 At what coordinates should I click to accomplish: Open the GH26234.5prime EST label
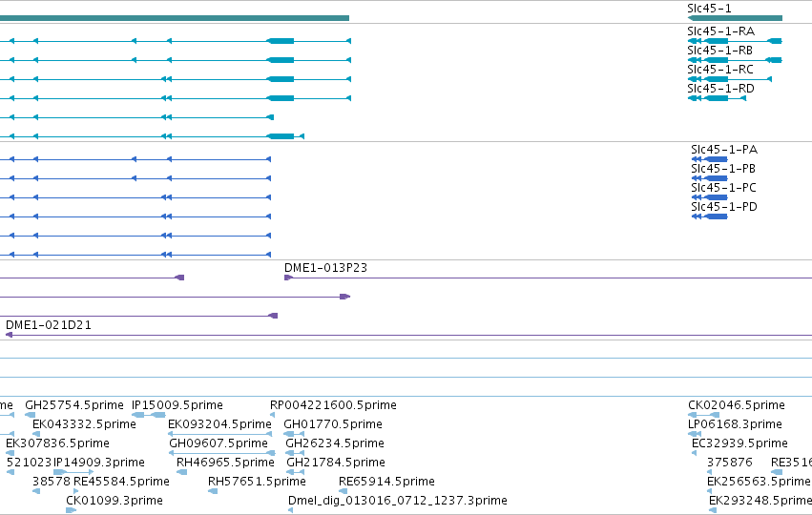(335, 443)
